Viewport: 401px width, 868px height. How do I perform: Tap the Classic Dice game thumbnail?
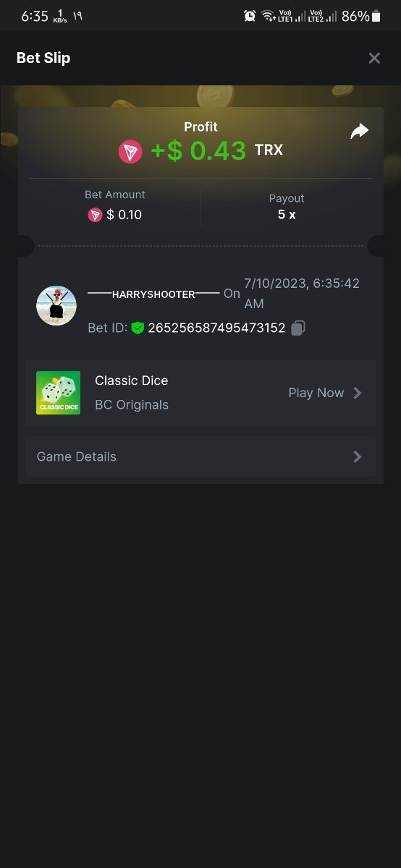pyautogui.click(x=58, y=393)
